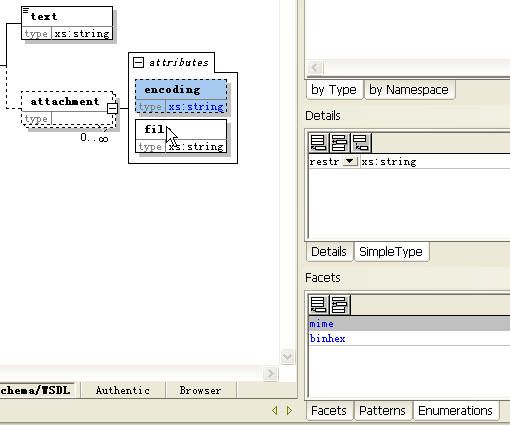Screen dimensions: 510x425
Task: Click the yellow left navigation triangle
Action: (275, 410)
